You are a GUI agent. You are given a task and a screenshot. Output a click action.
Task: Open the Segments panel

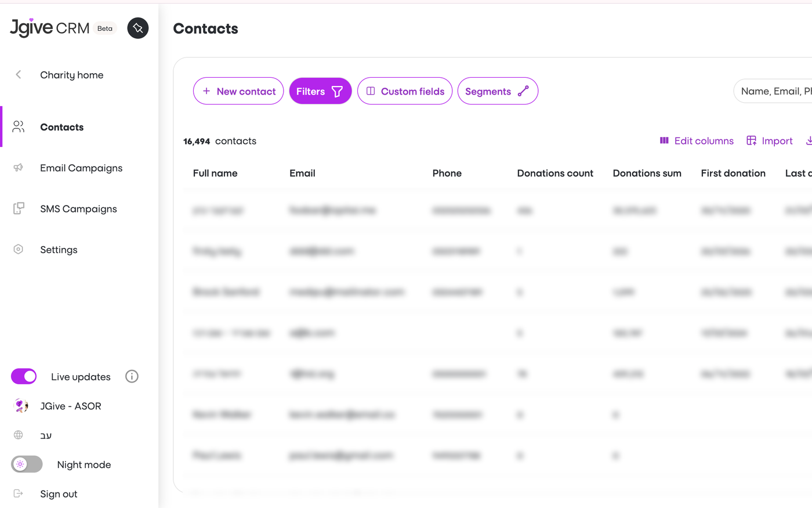click(498, 91)
